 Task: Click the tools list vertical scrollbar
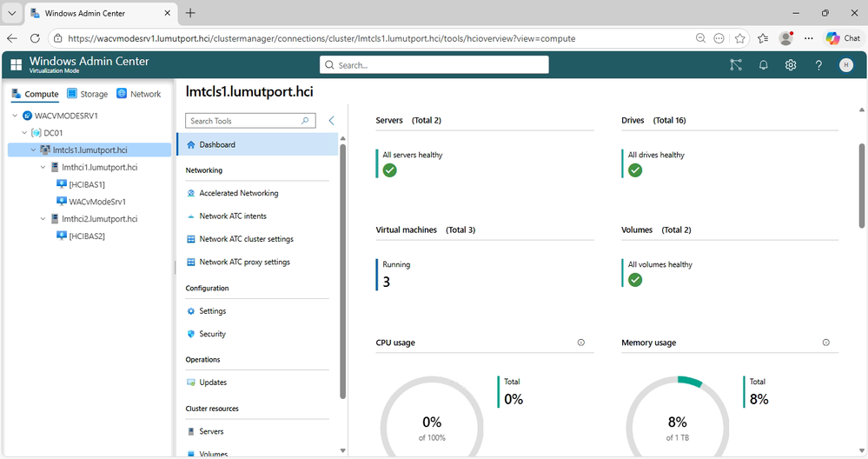click(x=342, y=271)
